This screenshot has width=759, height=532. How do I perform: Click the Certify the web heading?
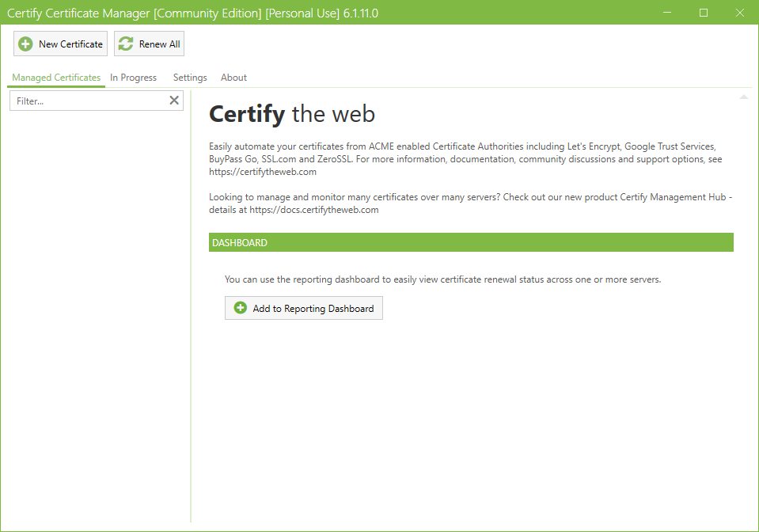[x=292, y=114]
